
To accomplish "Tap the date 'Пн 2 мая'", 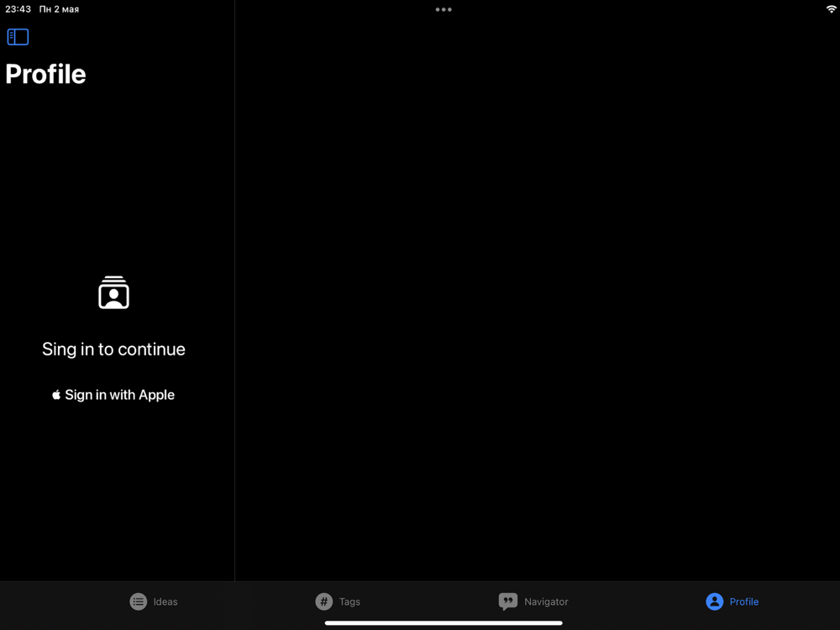I will point(59,9).
